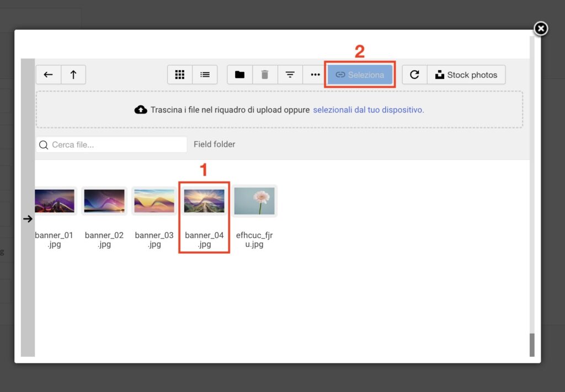Click the dialog's vertical scrollbar thumb
565x392 pixels.
click(x=532, y=345)
